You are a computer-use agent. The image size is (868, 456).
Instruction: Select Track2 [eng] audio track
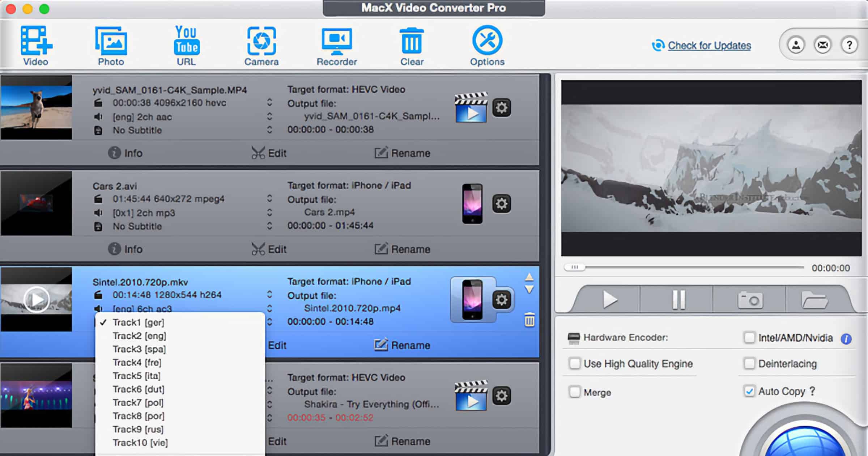(139, 335)
